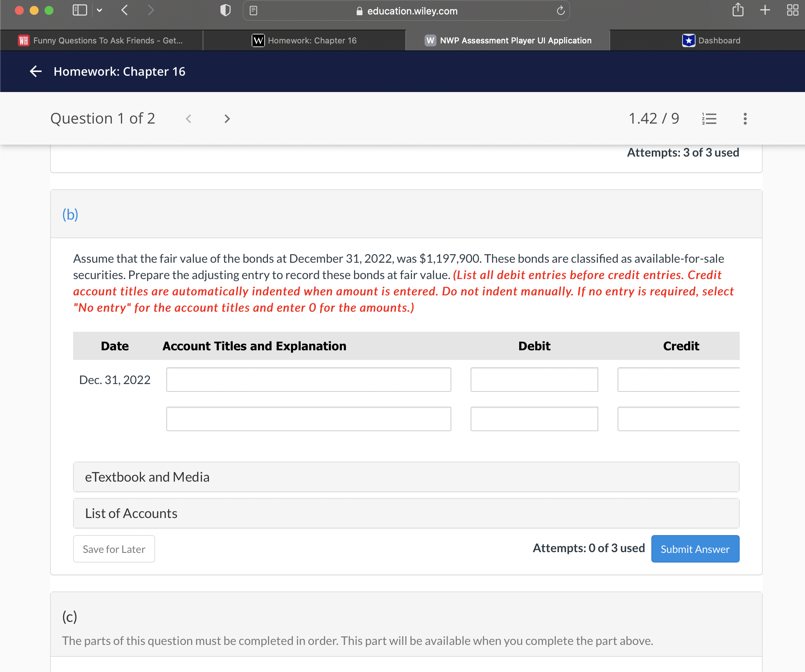The height and width of the screenshot is (672, 805).
Task: Click Safari's share icon
Action: [737, 10]
